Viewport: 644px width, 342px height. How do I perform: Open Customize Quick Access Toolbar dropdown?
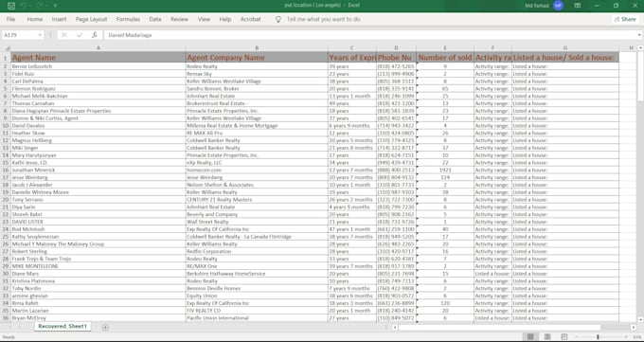click(x=55, y=6)
